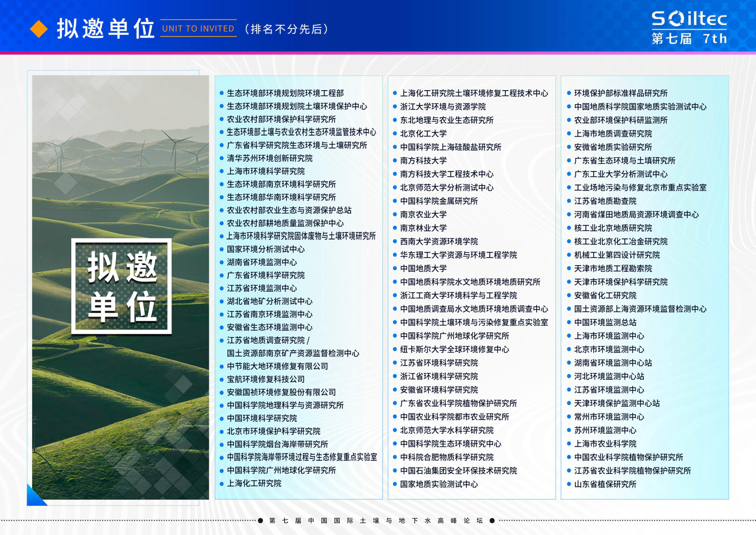Click the UNIT TO INVITED label
The image size is (756, 535).
[x=198, y=29]
